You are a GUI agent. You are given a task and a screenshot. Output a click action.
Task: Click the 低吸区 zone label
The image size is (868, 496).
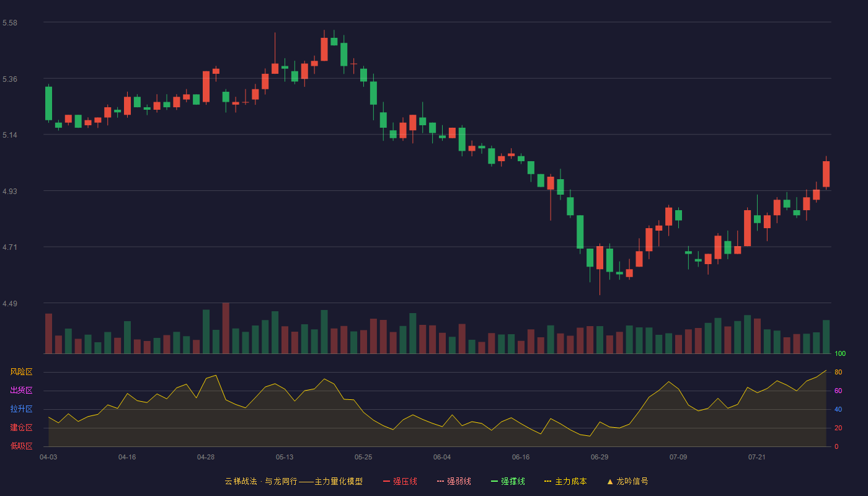pos(21,446)
